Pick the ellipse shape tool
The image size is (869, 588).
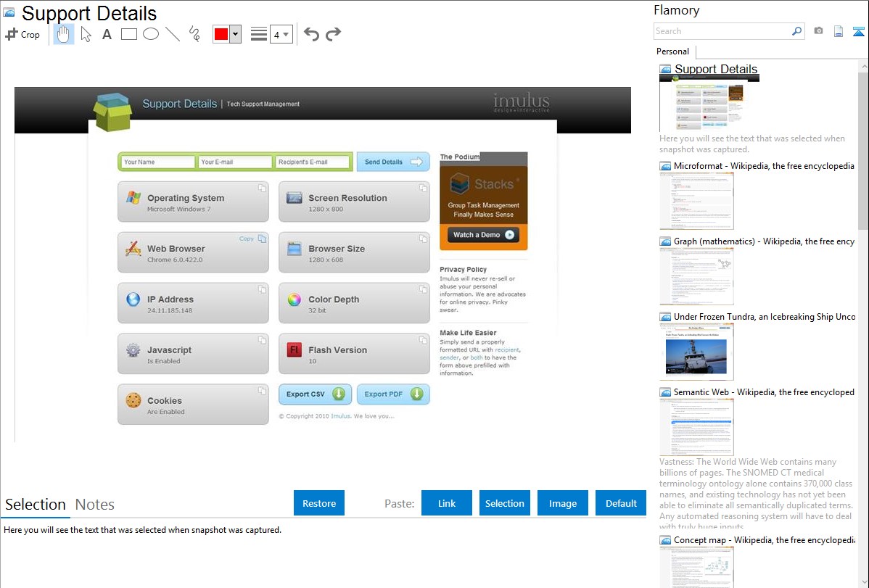pos(151,34)
